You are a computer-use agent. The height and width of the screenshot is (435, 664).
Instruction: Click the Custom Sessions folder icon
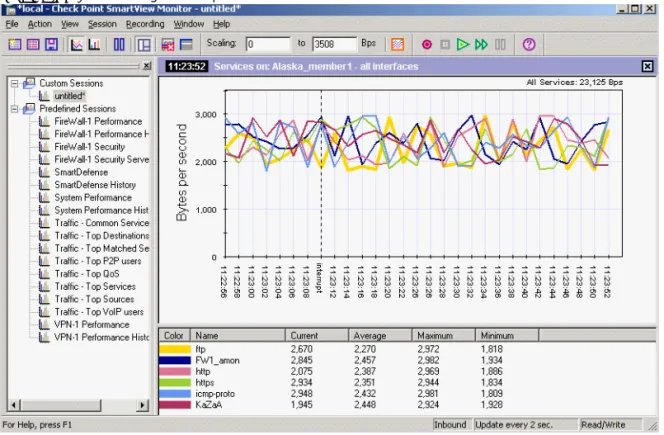[29, 83]
